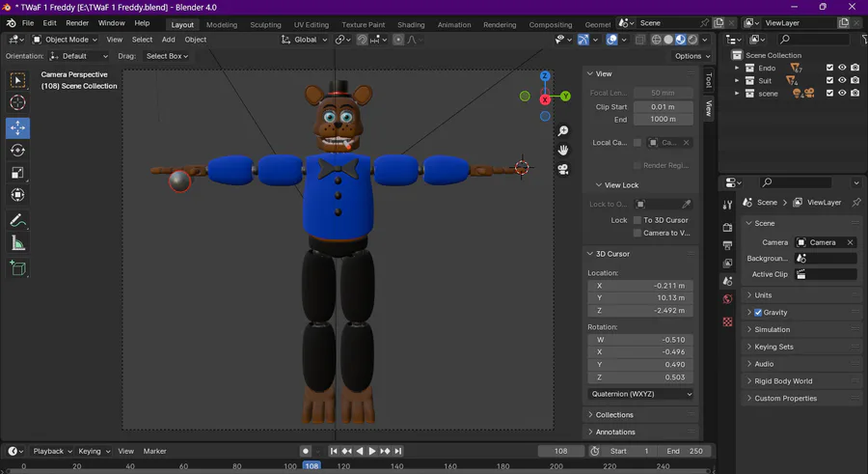Open the Options dropdown
This screenshot has width=868, height=474.
coord(692,56)
